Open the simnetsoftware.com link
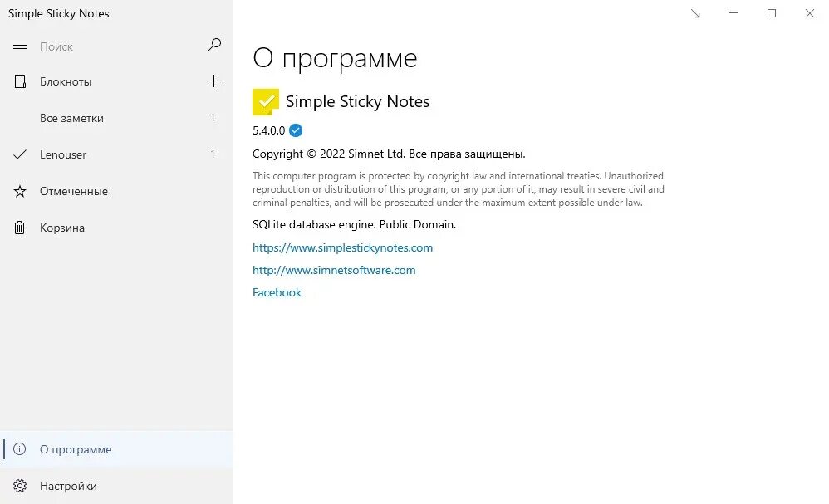The height and width of the screenshot is (504, 829). point(334,270)
